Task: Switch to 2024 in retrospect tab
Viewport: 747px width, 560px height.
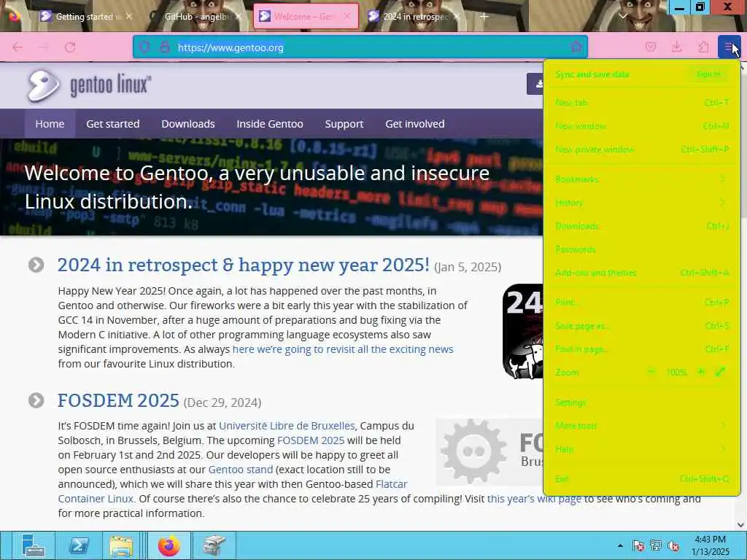Action: tap(414, 17)
